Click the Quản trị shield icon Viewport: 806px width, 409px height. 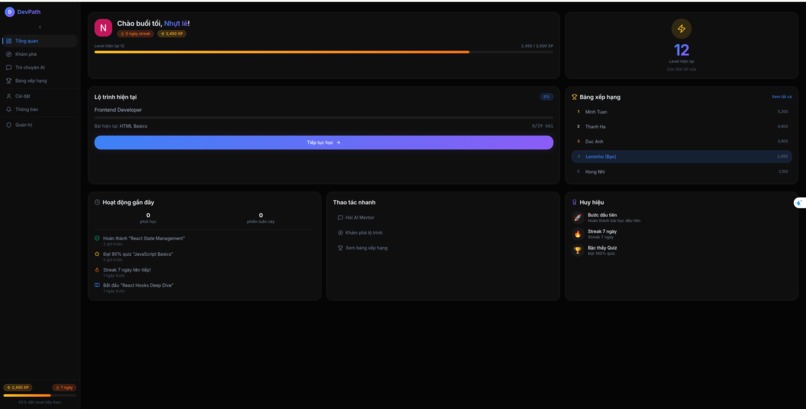coord(9,125)
